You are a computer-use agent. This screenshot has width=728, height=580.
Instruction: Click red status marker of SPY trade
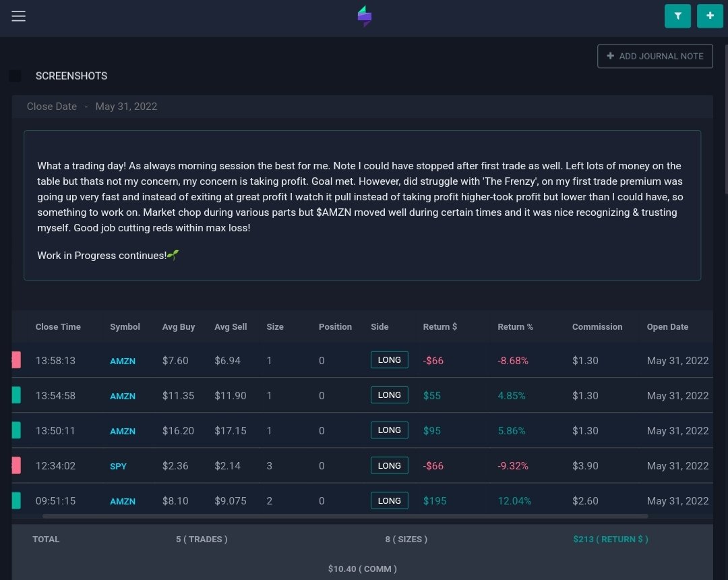click(x=16, y=465)
